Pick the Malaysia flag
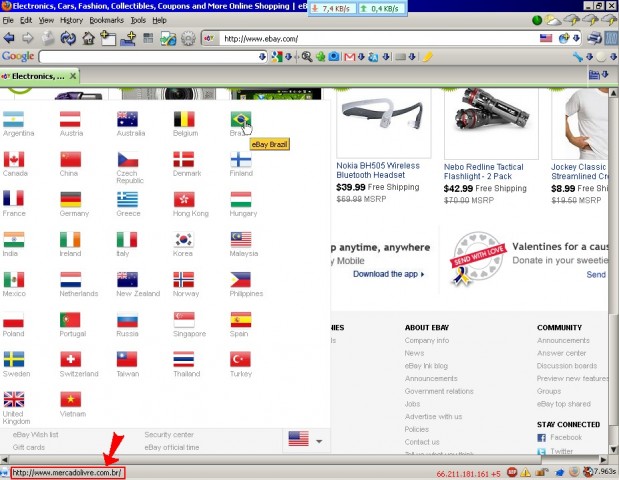619x480 pixels. coord(241,240)
